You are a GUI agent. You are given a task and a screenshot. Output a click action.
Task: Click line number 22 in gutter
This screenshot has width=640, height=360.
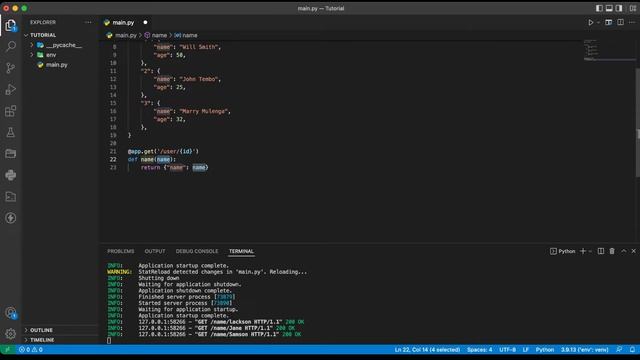(x=113, y=160)
